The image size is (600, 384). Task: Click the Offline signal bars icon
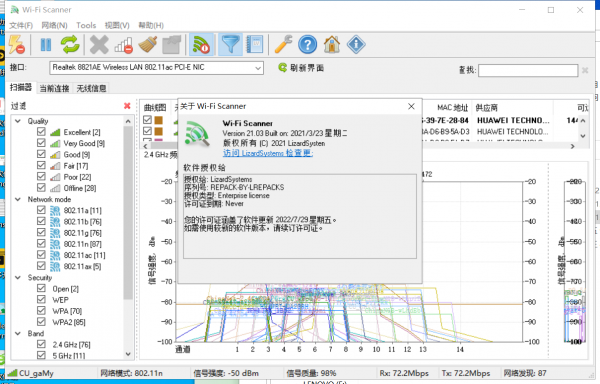55,188
